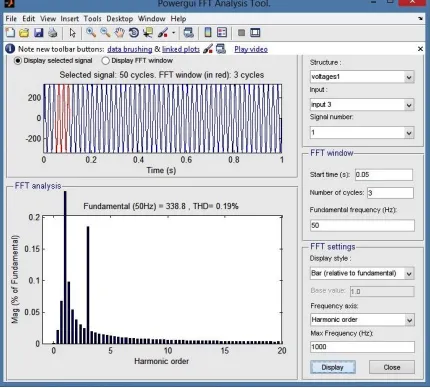Screen dimensions: 430x388
Task: Click the Start time input field
Action: [x=384, y=175]
